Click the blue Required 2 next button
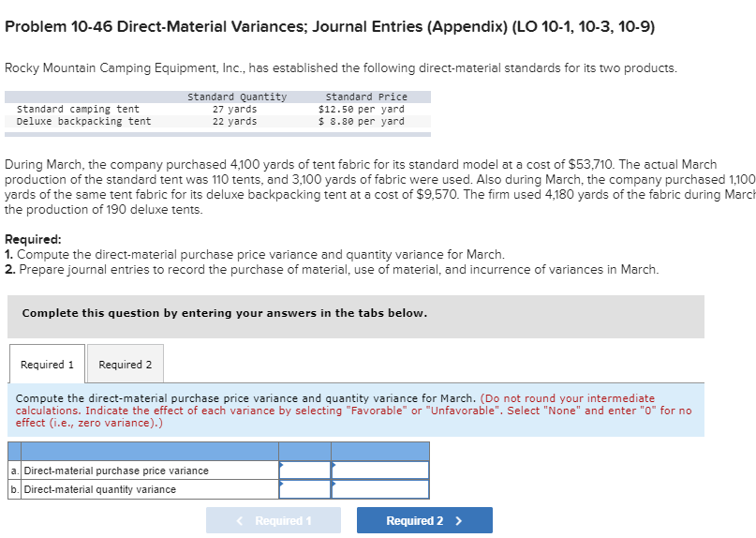 coord(424,520)
